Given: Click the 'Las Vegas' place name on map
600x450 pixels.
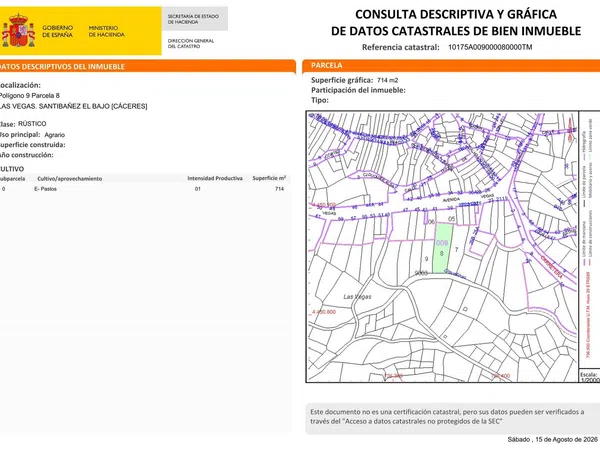Looking at the screenshot, I should 357,297.
